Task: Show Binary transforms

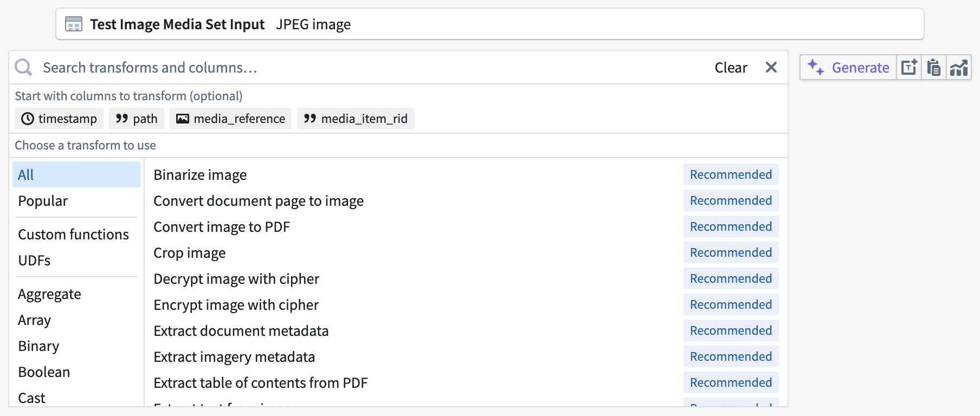Action: pos(76,346)
